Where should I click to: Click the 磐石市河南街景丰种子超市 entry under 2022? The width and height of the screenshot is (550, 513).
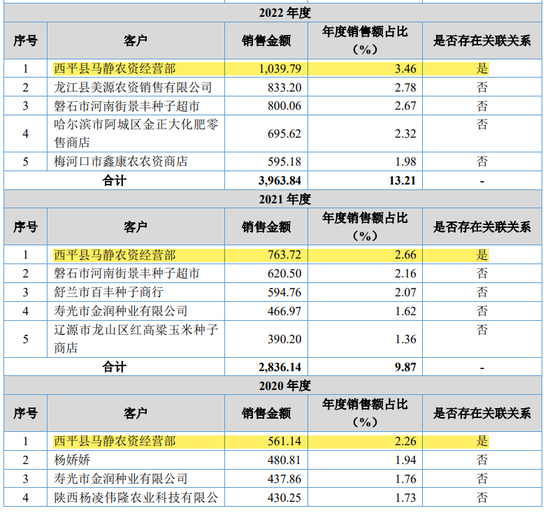[136, 106]
